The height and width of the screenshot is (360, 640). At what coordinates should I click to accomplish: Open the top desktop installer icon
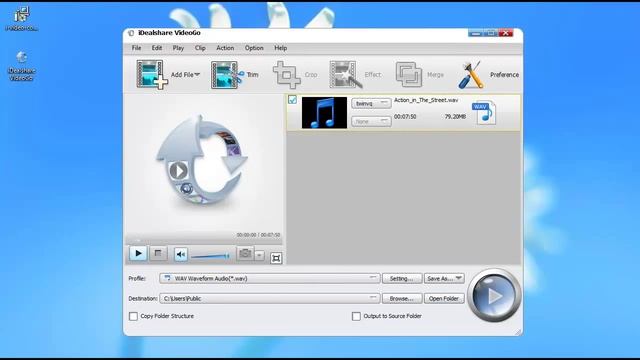[x=21, y=18]
